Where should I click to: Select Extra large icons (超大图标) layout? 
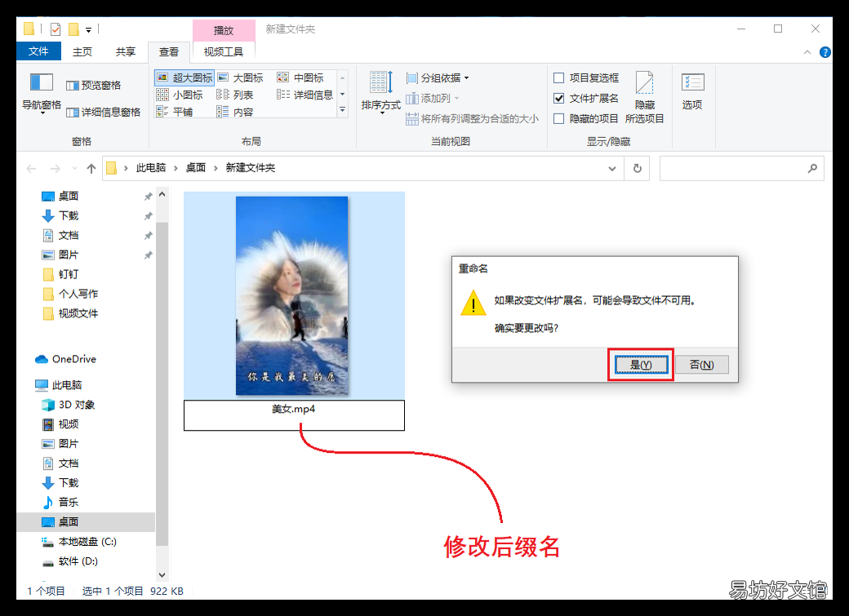pos(184,78)
